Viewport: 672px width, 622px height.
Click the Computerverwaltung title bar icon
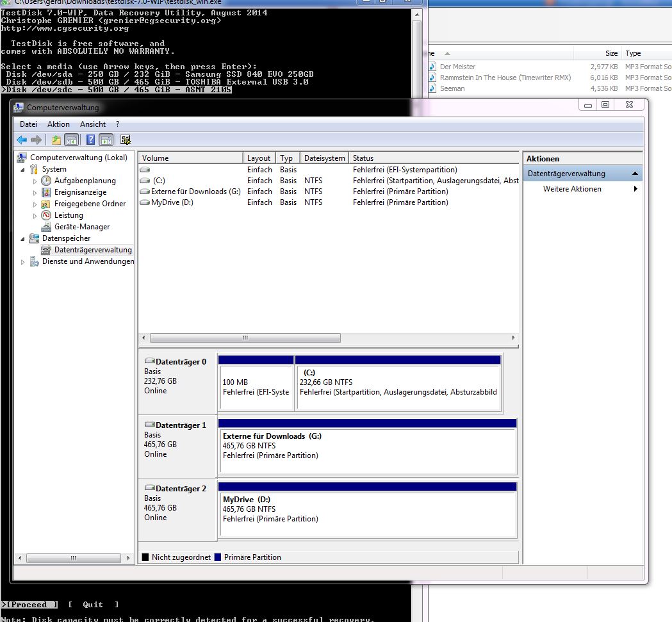pyautogui.click(x=19, y=108)
